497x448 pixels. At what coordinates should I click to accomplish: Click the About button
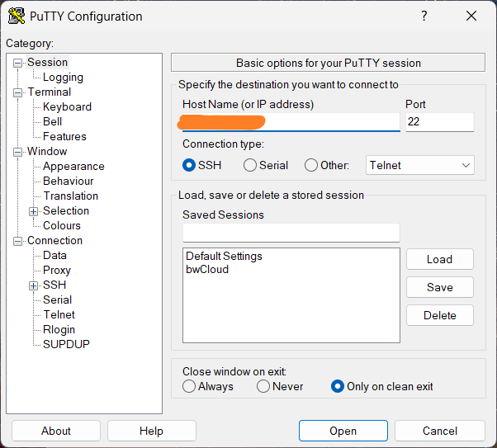56,431
